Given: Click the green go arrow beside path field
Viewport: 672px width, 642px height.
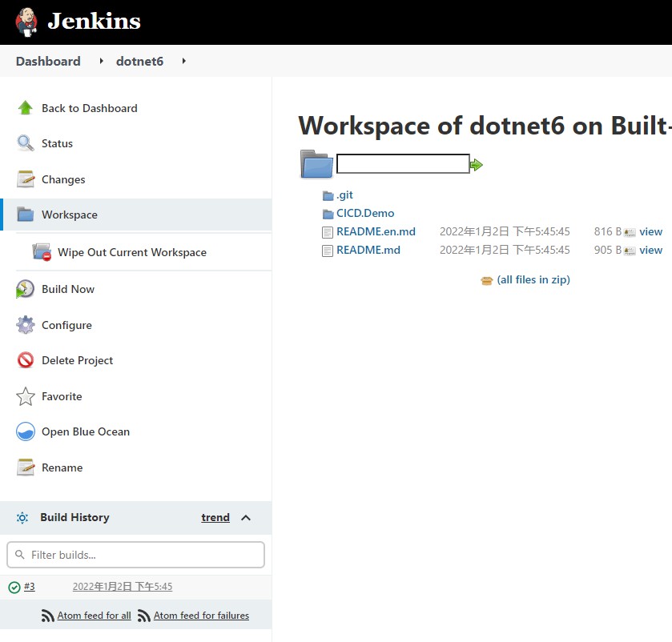Looking at the screenshot, I should point(477,165).
